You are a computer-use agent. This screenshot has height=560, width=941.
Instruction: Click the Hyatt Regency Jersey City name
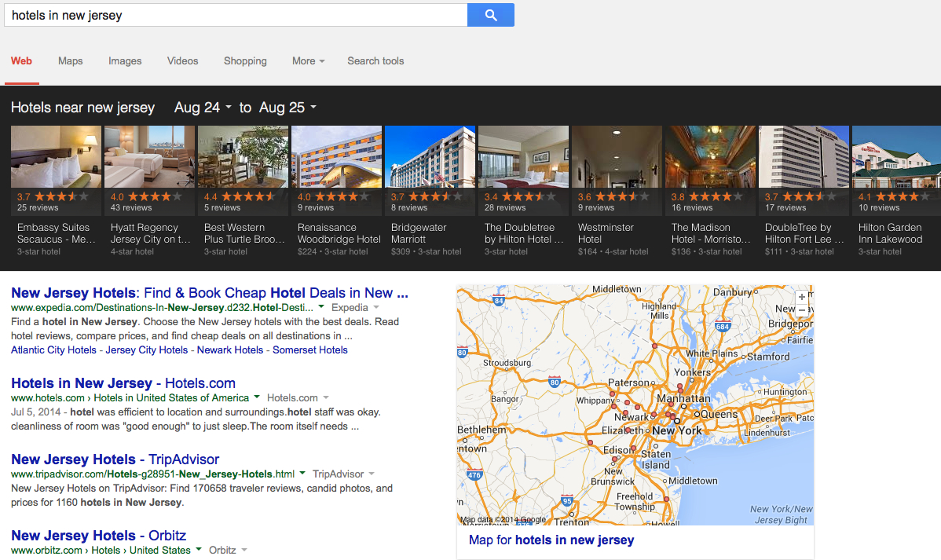click(150, 233)
